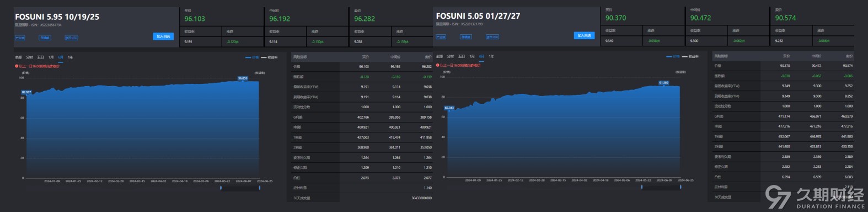Click the 452.067 T-spread bid cell
The width and height of the screenshot is (868, 212).
pyautogui.click(x=784, y=136)
